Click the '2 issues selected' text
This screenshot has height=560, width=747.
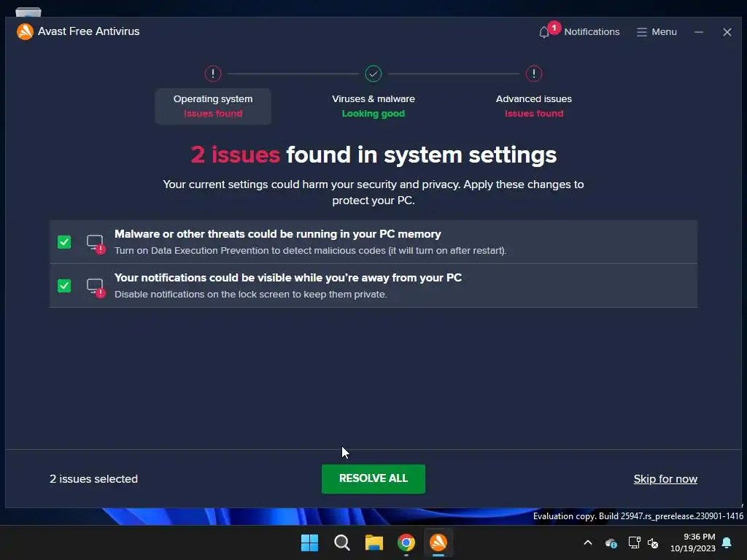[x=94, y=479]
